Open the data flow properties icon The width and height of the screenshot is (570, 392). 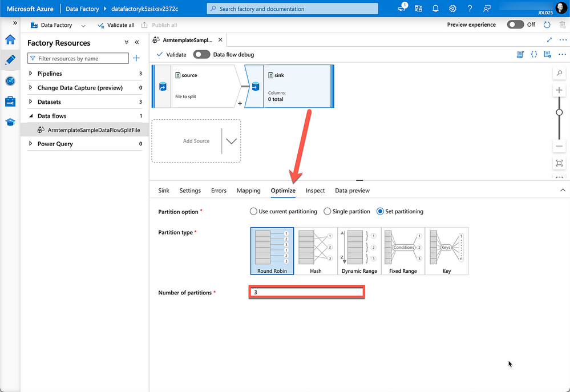547,55
